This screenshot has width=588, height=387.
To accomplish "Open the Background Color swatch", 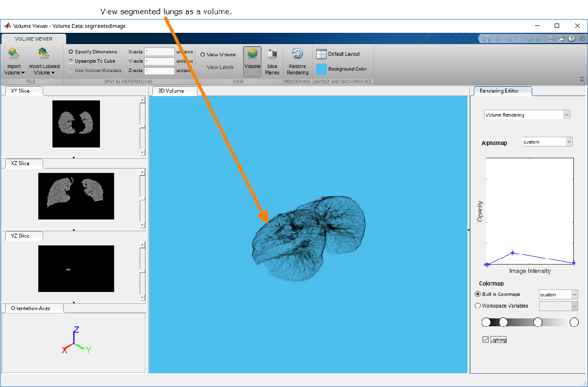I will pyautogui.click(x=321, y=69).
